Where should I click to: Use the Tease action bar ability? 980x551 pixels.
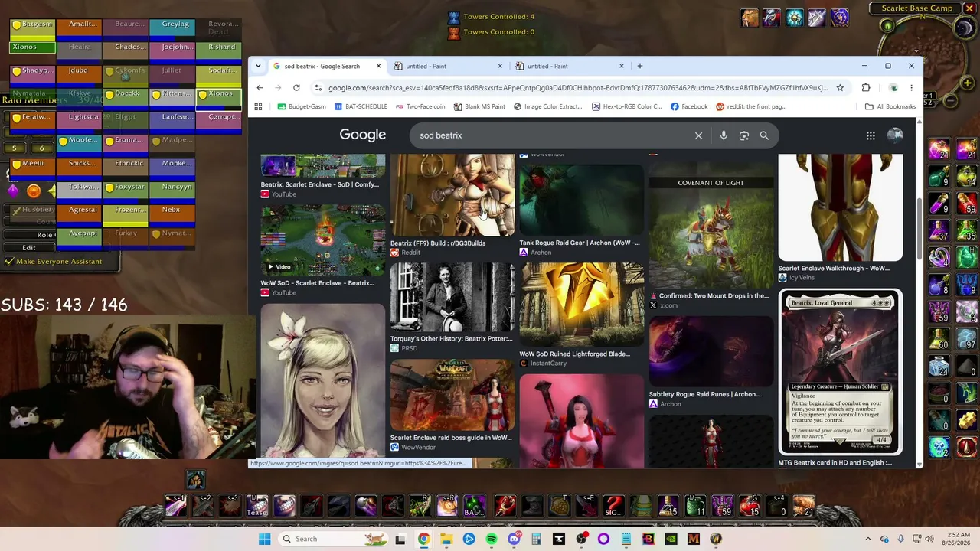coord(258,505)
